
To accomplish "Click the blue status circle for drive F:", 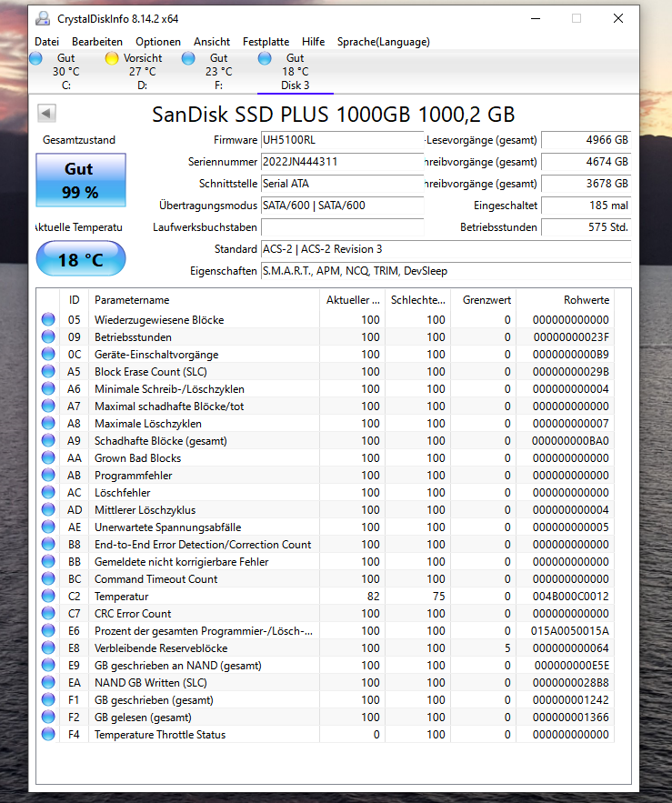I will point(188,58).
